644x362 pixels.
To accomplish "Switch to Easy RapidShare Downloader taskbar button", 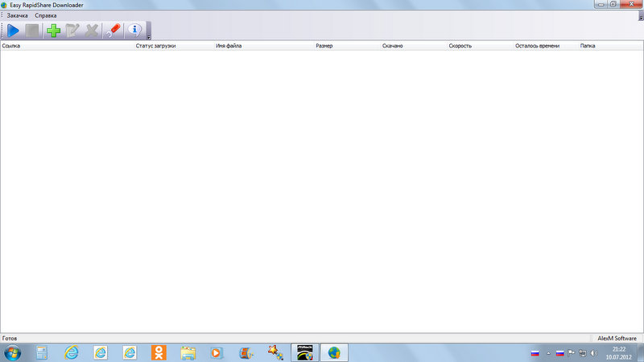I will click(x=334, y=353).
